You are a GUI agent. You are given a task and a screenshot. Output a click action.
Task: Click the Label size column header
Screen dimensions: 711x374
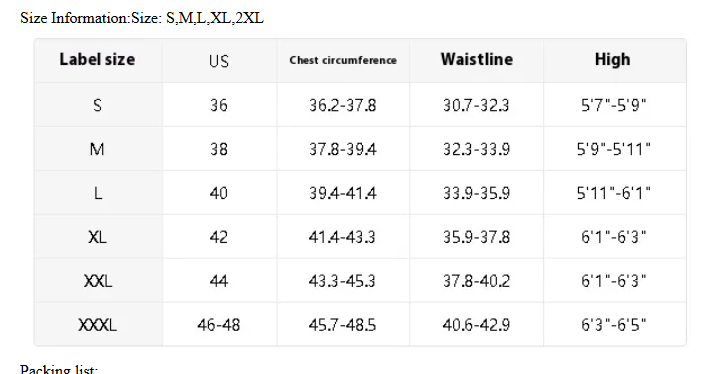coord(97,59)
